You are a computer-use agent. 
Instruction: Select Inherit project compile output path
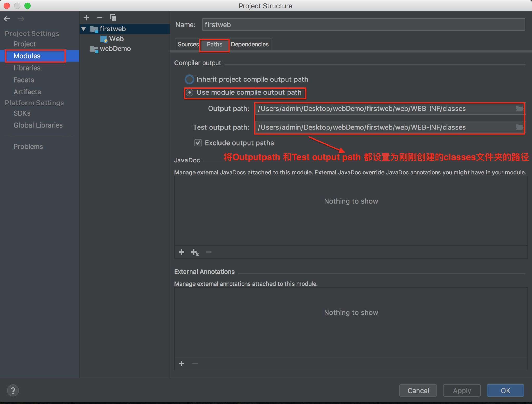[190, 79]
